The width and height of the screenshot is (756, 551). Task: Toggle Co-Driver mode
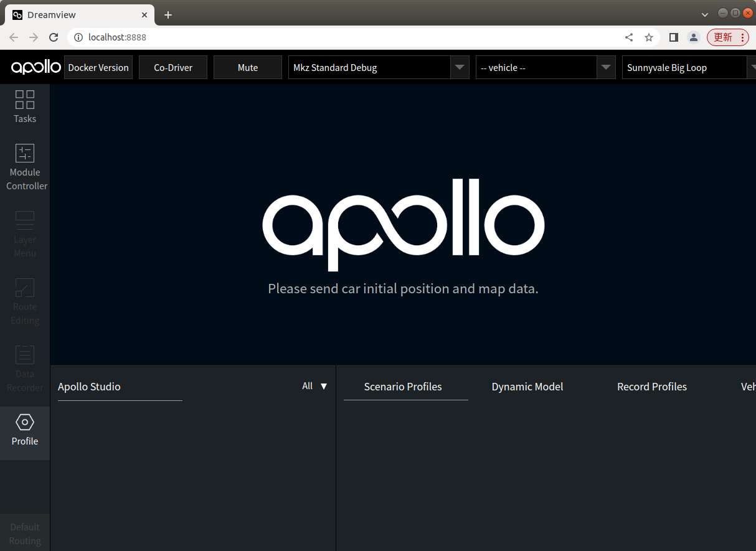click(x=172, y=67)
